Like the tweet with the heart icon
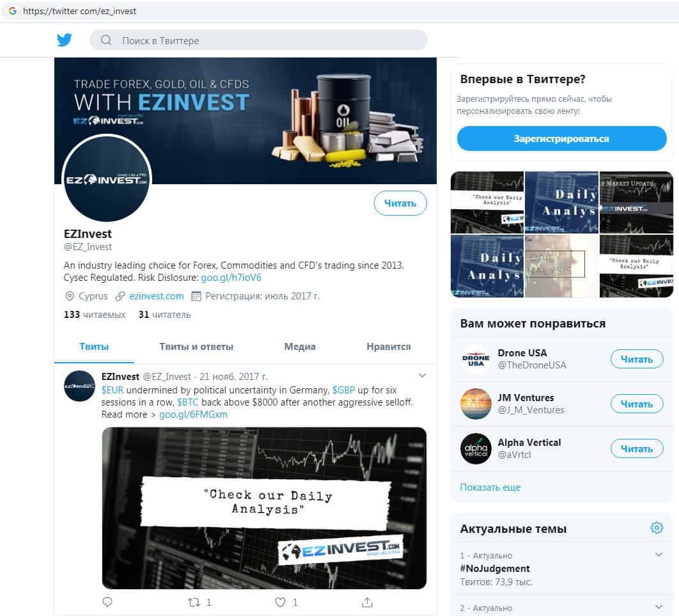Image resolution: width=679 pixels, height=616 pixels. [x=281, y=602]
